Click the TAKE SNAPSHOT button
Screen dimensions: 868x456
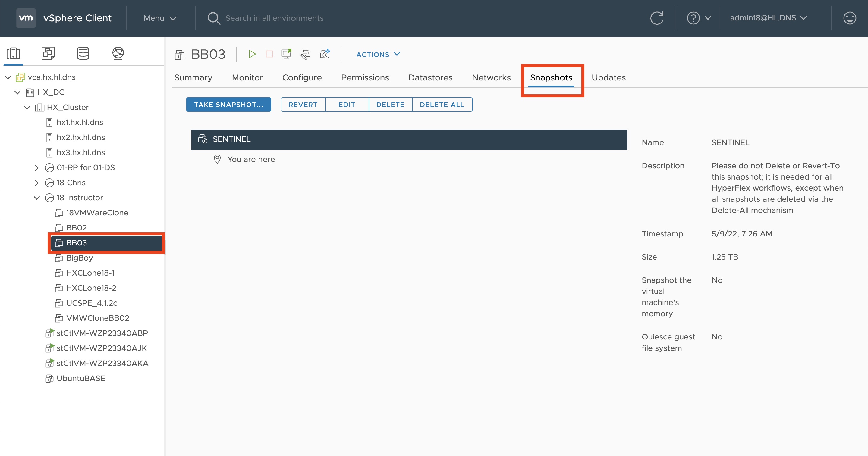(x=228, y=105)
